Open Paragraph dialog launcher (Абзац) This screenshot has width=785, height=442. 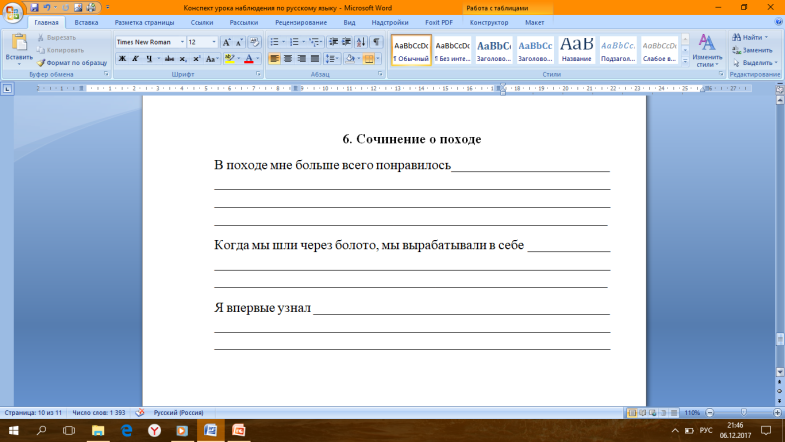tap(380, 74)
